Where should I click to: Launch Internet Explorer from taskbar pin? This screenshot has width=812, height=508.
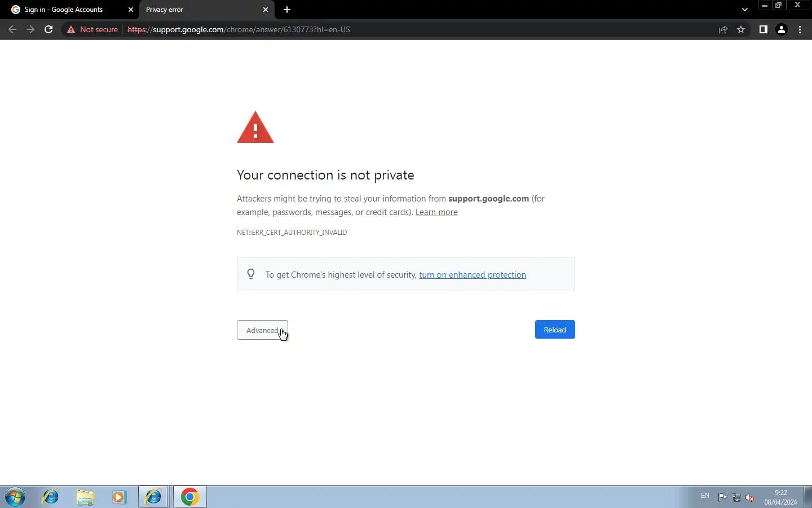click(51, 497)
